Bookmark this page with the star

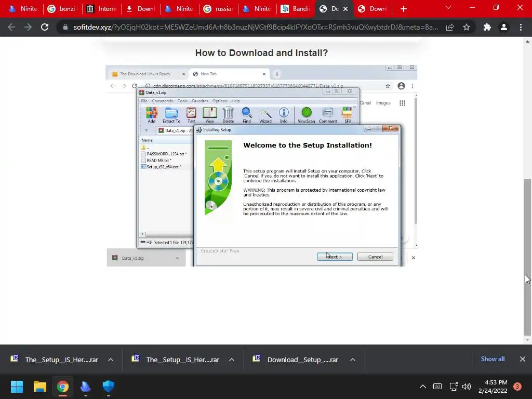point(467,27)
